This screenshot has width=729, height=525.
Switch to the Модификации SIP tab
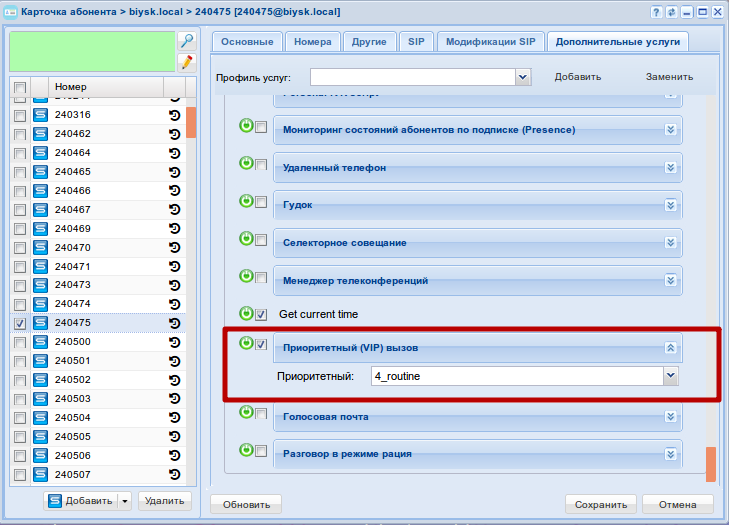[x=491, y=42]
